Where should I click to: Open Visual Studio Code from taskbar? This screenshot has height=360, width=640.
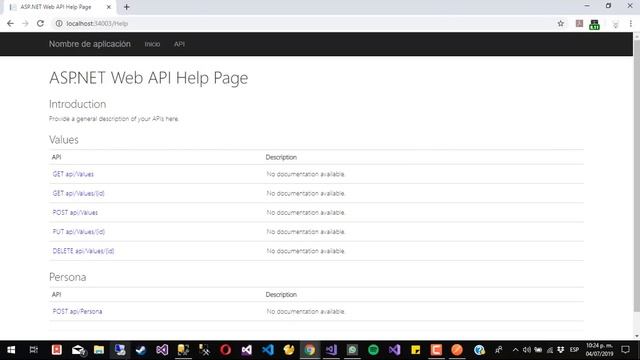(268, 350)
